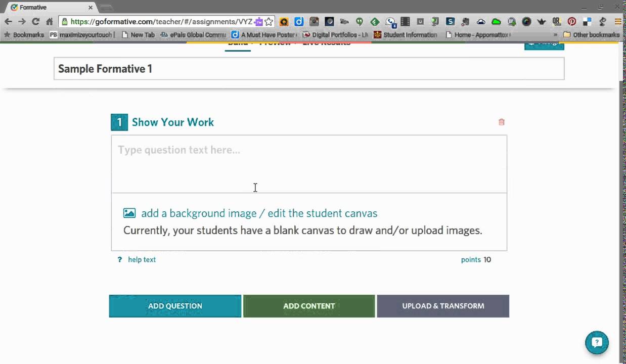
Task: Click the ADD QUESTION button
Action: tap(175, 306)
